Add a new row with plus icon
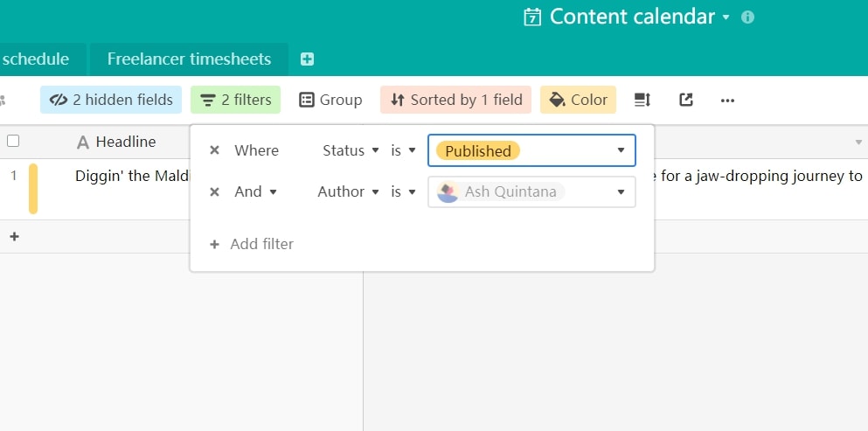 (x=14, y=236)
